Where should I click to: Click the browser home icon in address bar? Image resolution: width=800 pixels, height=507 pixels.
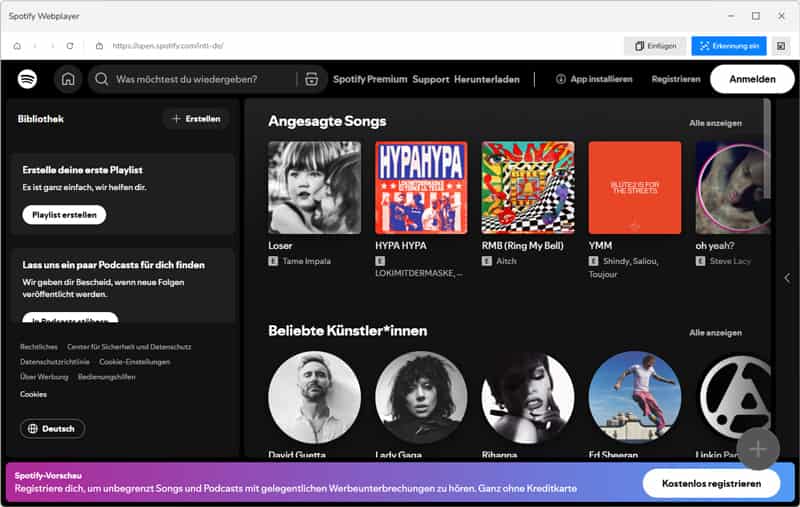[x=17, y=45]
